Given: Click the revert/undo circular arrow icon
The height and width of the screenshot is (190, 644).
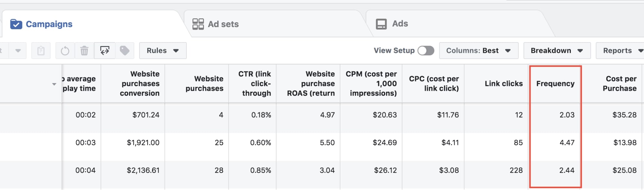Looking at the screenshot, I should coord(65,51).
